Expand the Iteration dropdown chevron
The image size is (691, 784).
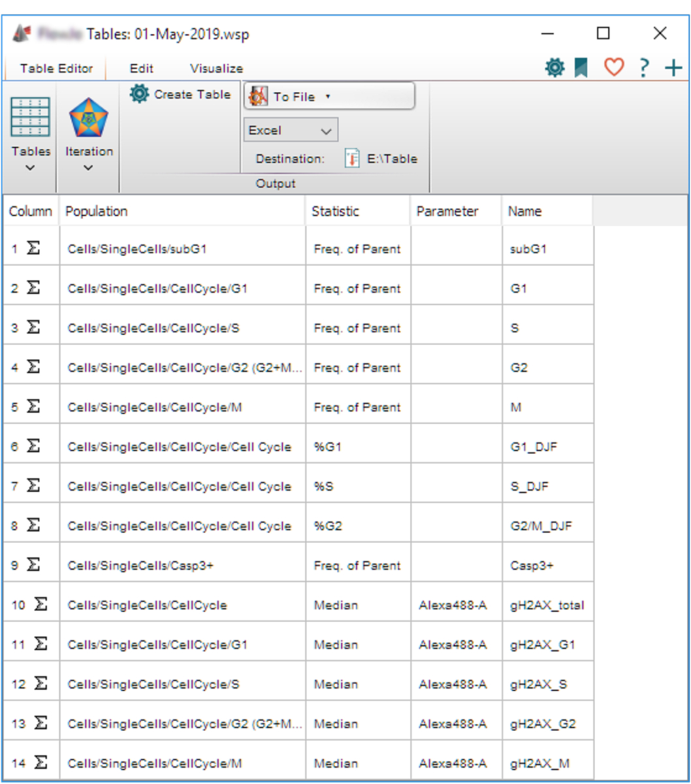click(x=89, y=168)
